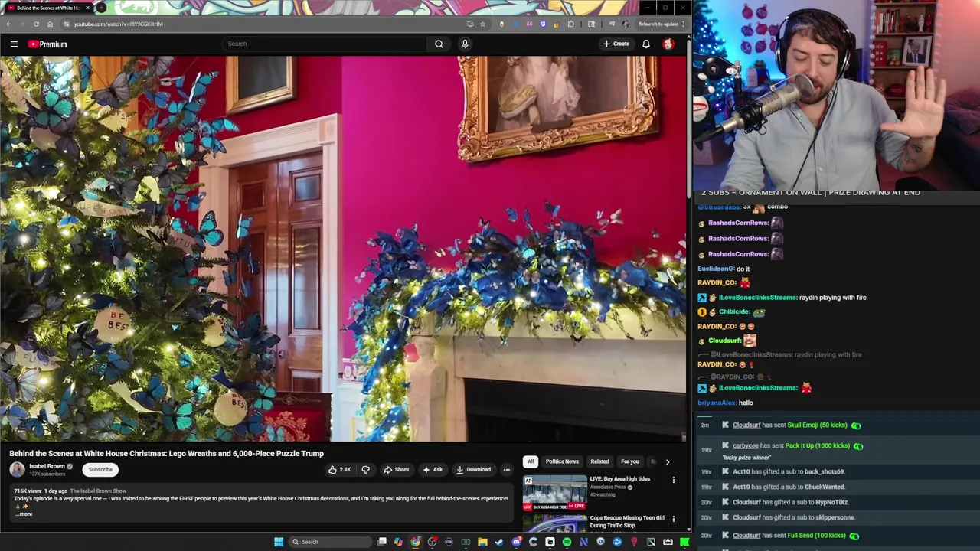Open options for Bay Area high tides video
Viewport: 980px width, 551px height.
674,480
